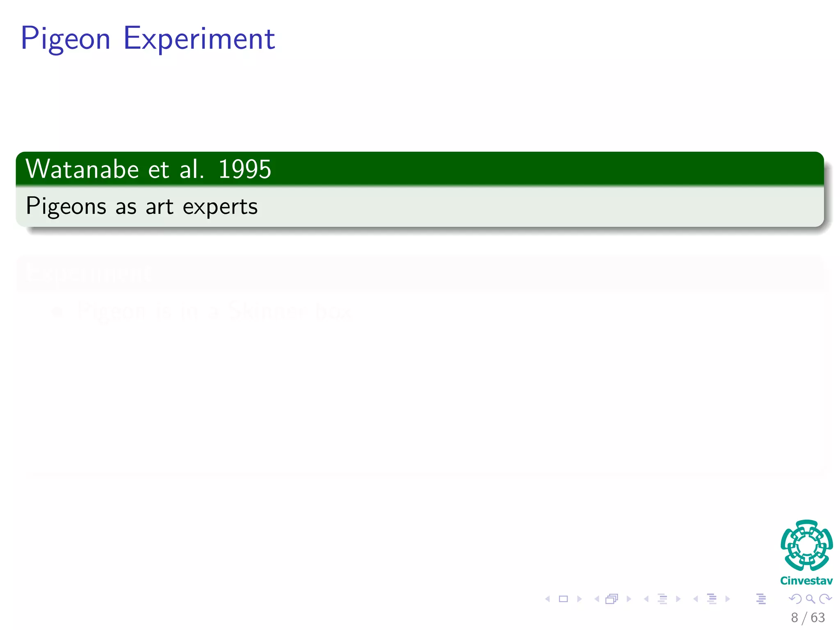
Task: Click the stacked frames navigation icon
Action: (x=612, y=599)
